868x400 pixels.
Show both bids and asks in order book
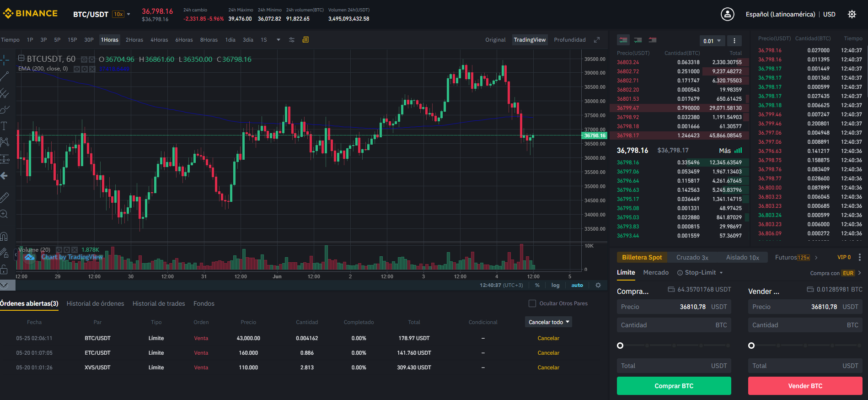coord(623,40)
